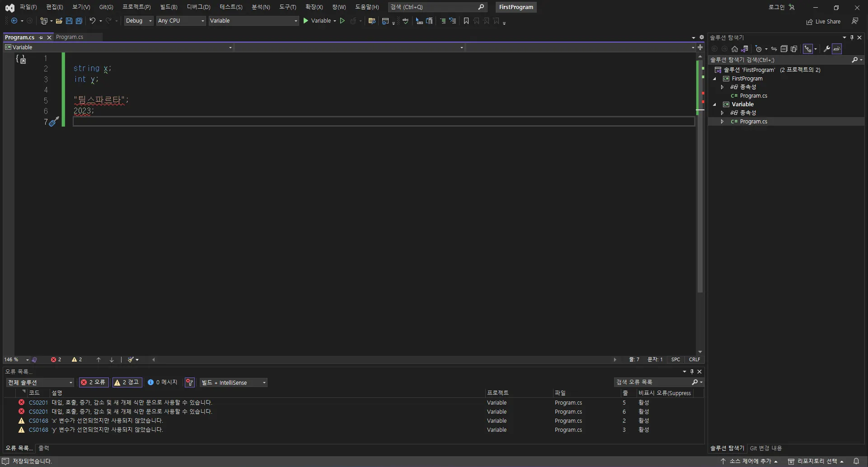Switch to the 출력 tab

44,448
